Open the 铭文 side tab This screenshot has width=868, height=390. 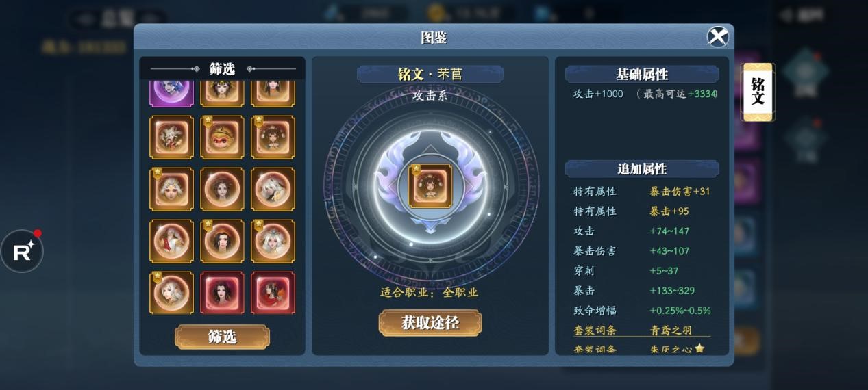click(758, 92)
